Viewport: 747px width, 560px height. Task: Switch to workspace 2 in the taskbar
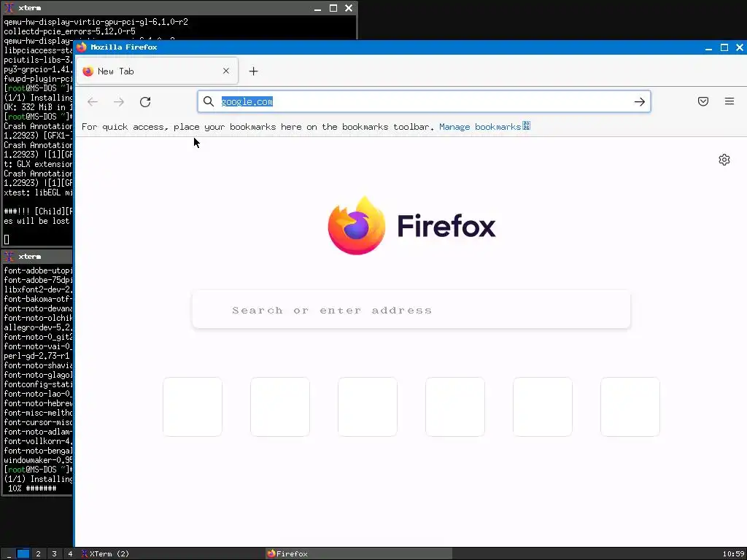(x=39, y=554)
